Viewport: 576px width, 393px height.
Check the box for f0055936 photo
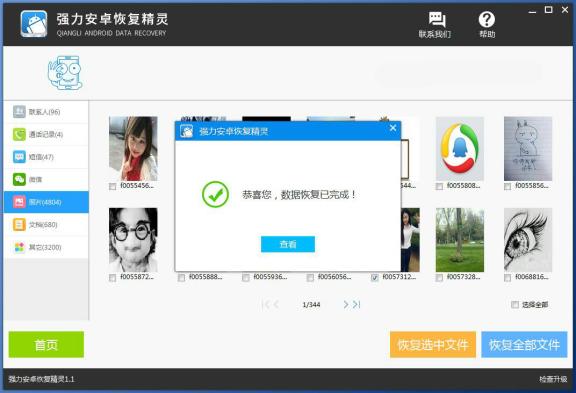[x=246, y=278]
